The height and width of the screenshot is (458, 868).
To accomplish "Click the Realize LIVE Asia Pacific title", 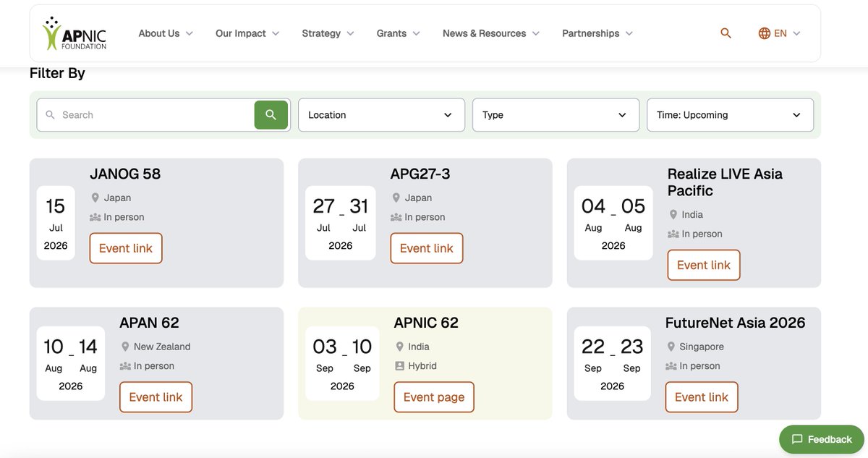I will (x=725, y=182).
